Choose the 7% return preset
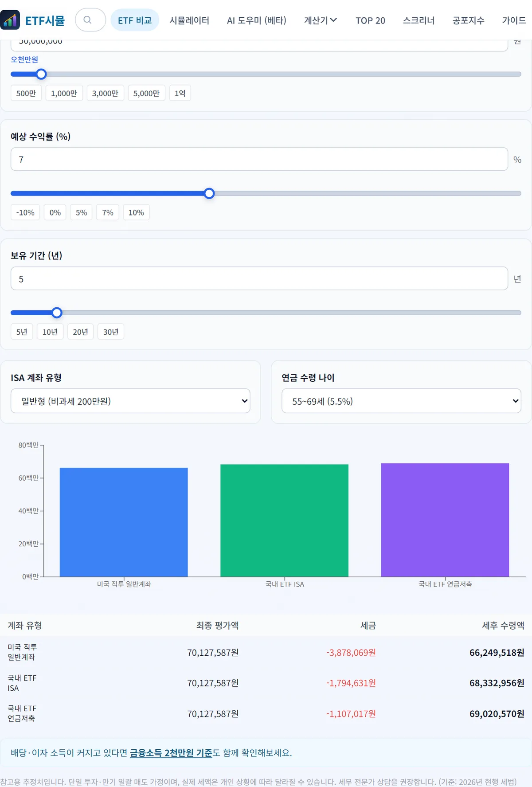 coord(108,212)
